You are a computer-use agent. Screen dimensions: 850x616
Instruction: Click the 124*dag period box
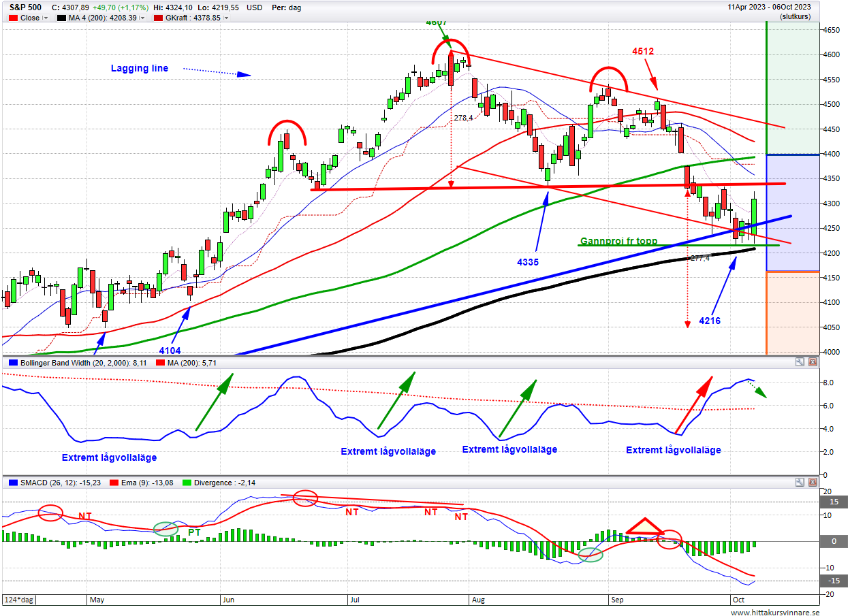click(18, 600)
